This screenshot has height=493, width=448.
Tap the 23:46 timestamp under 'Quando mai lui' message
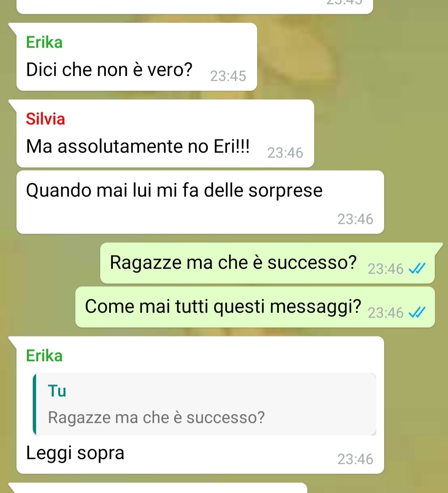pos(355,219)
